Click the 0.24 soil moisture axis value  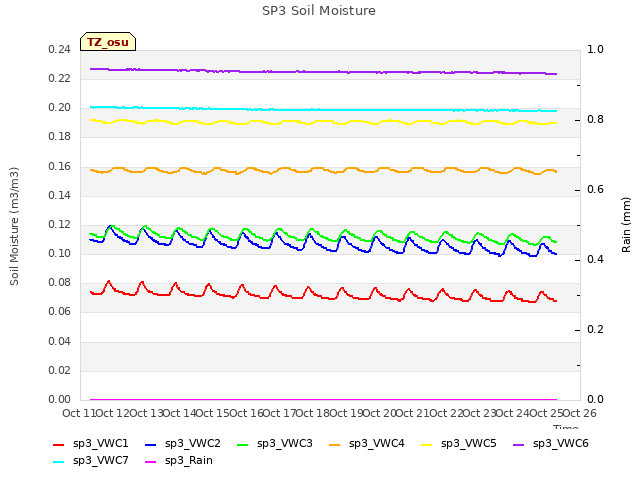click(60, 49)
